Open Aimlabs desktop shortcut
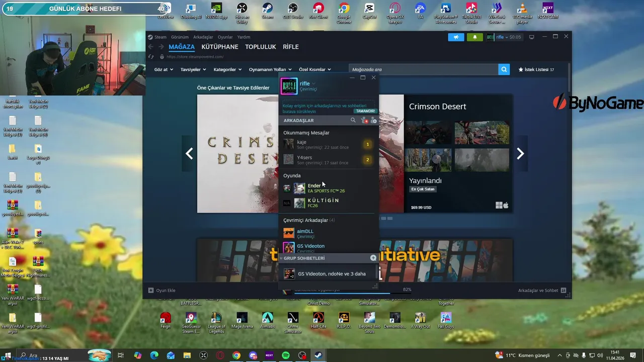This screenshot has height=362, width=644. [x=267, y=321]
